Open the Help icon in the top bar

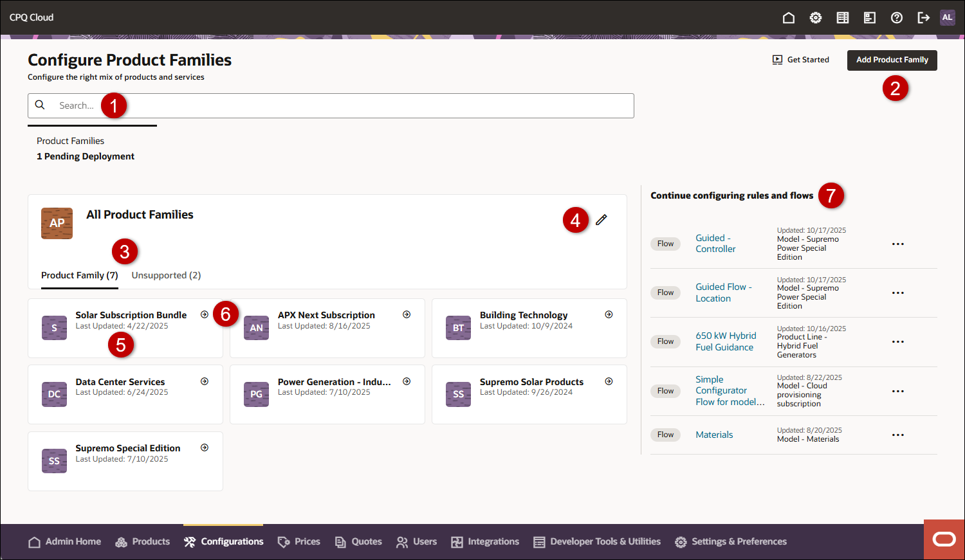click(x=896, y=17)
